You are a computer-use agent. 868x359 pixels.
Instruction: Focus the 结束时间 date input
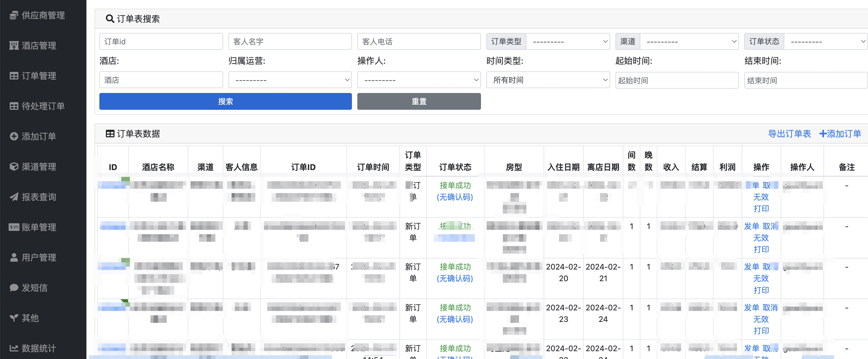pyautogui.click(x=806, y=80)
